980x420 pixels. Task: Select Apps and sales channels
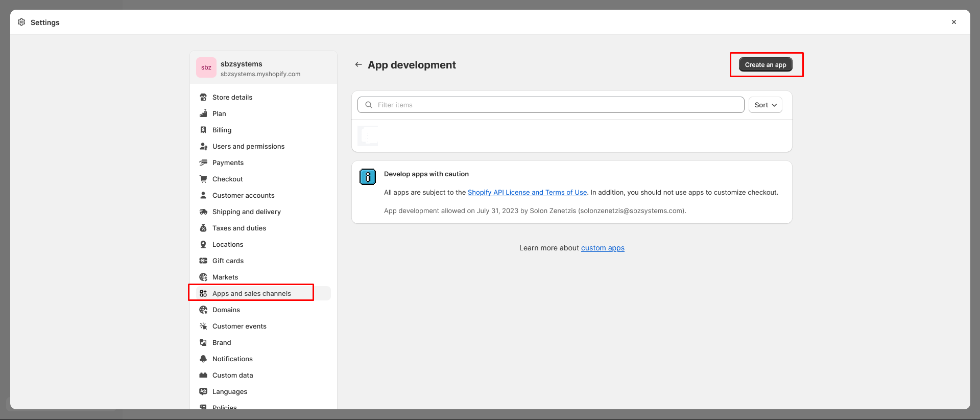click(264, 293)
